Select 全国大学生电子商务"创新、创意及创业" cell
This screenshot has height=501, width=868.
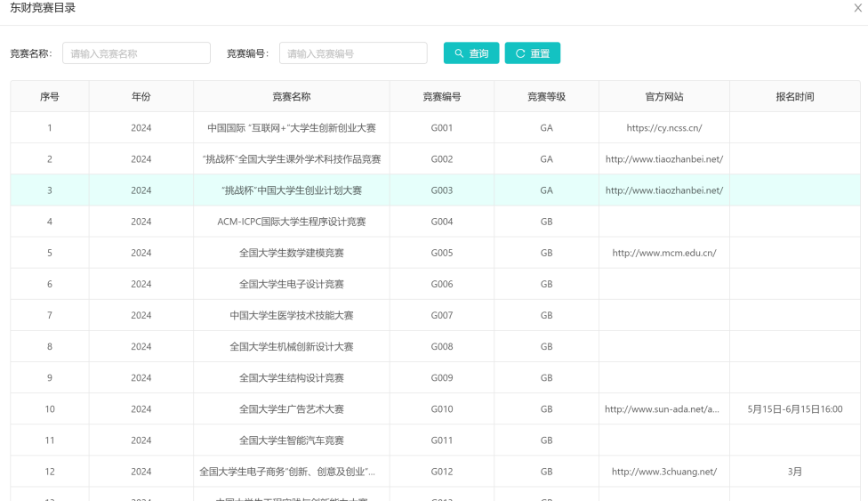292,472
